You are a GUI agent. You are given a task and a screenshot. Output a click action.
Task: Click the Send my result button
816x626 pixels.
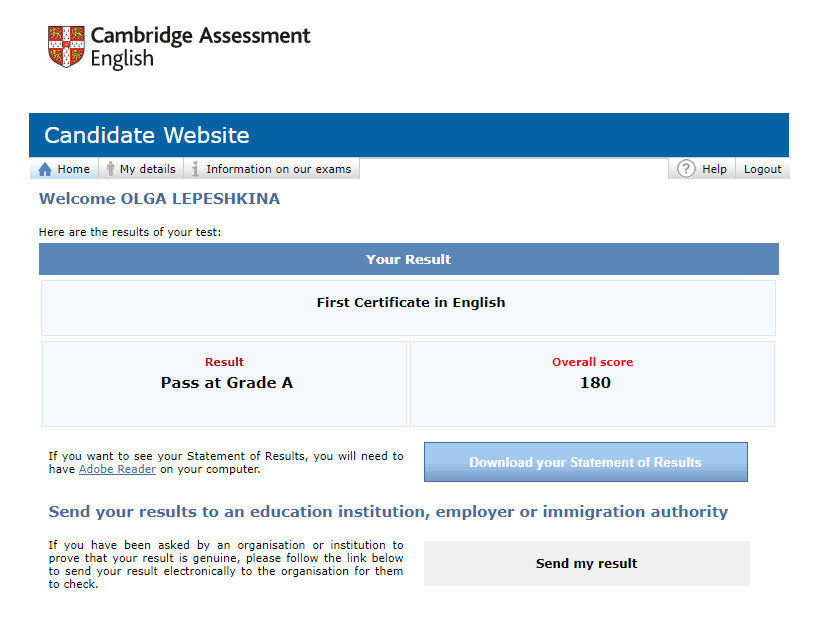586,564
